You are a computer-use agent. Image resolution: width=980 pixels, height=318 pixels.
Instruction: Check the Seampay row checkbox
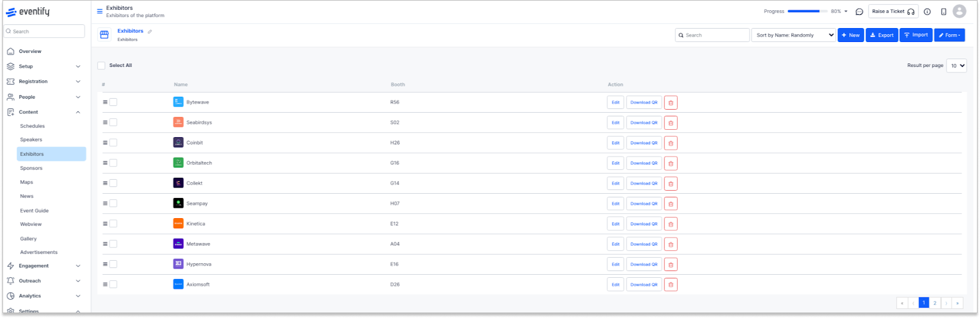point(113,203)
